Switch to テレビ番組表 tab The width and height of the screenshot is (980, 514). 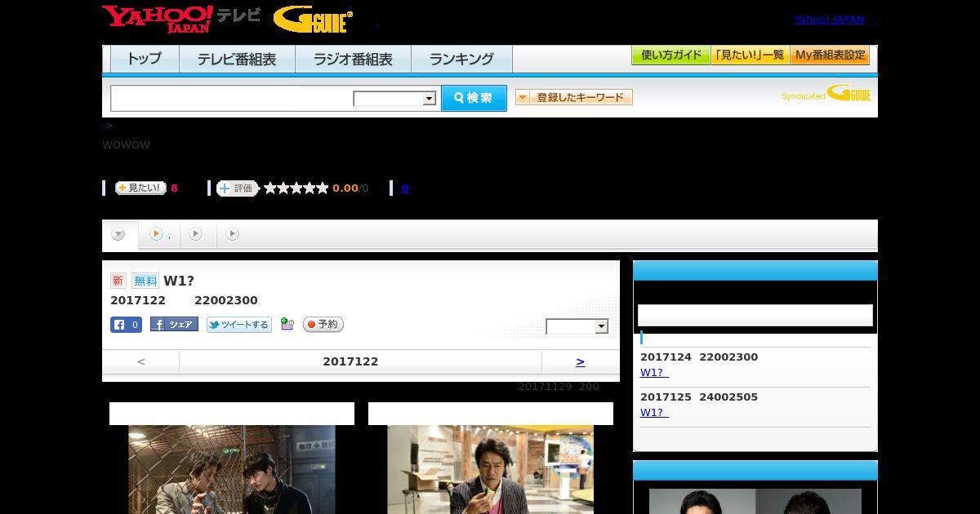[x=237, y=60]
